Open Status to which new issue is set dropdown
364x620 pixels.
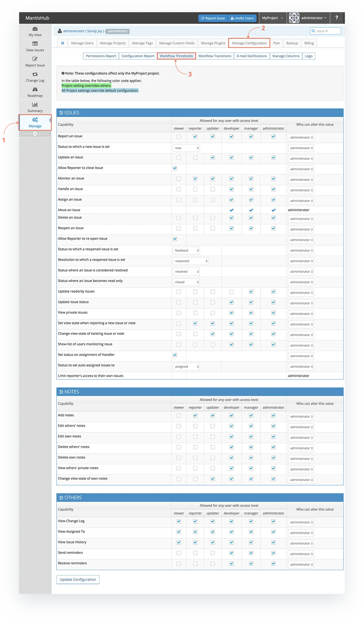click(x=186, y=148)
